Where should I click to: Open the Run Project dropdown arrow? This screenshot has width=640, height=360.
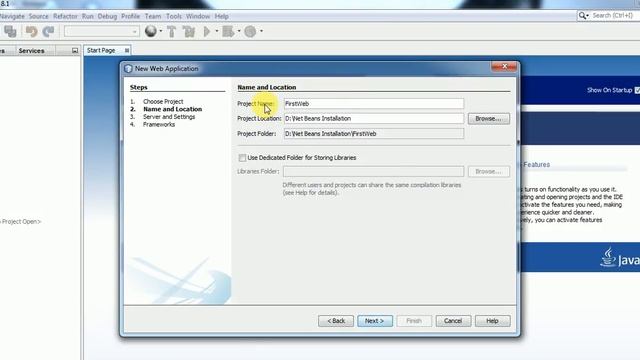tap(217, 31)
